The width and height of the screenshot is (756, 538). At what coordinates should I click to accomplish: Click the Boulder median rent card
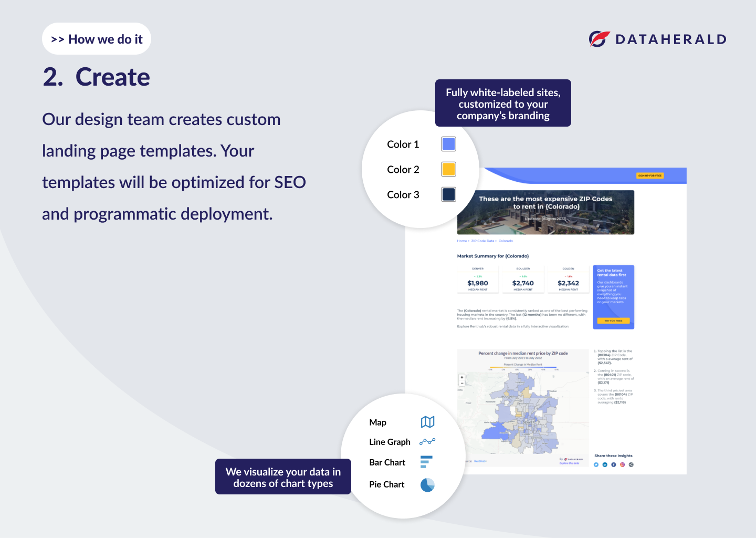pyautogui.click(x=523, y=280)
